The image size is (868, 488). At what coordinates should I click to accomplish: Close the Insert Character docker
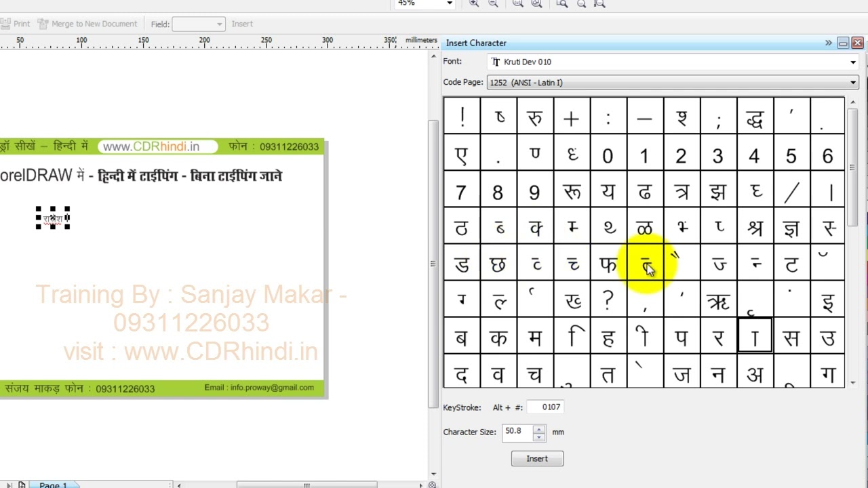(x=857, y=43)
